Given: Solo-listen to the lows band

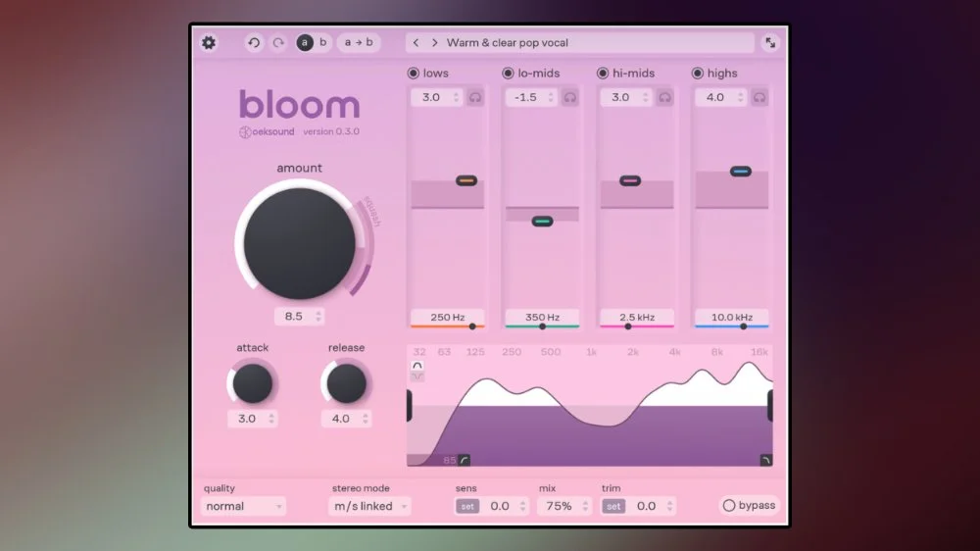Looking at the screenshot, I should click(x=475, y=98).
